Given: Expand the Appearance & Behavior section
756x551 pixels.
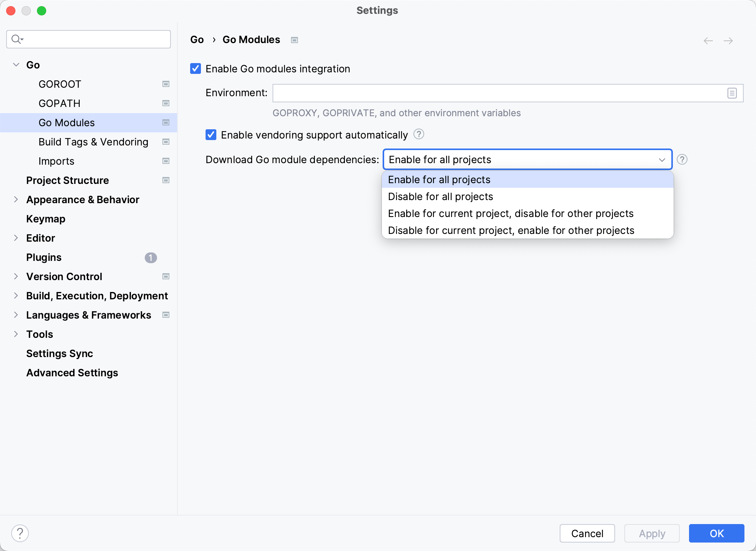Looking at the screenshot, I should (x=15, y=200).
